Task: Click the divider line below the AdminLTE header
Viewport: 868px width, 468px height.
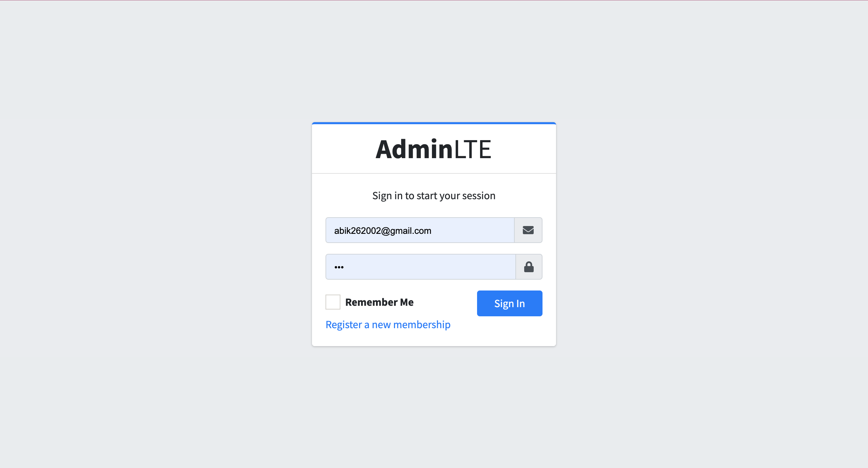Action: click(434, 173)
